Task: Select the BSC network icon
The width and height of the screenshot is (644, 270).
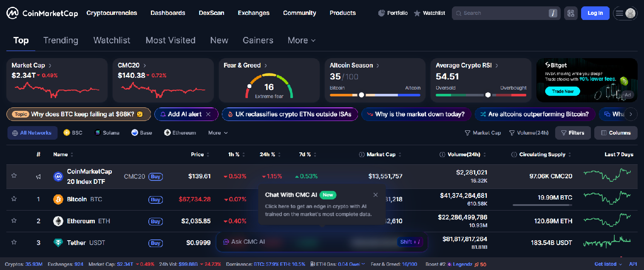Action: tap(66, 133)
